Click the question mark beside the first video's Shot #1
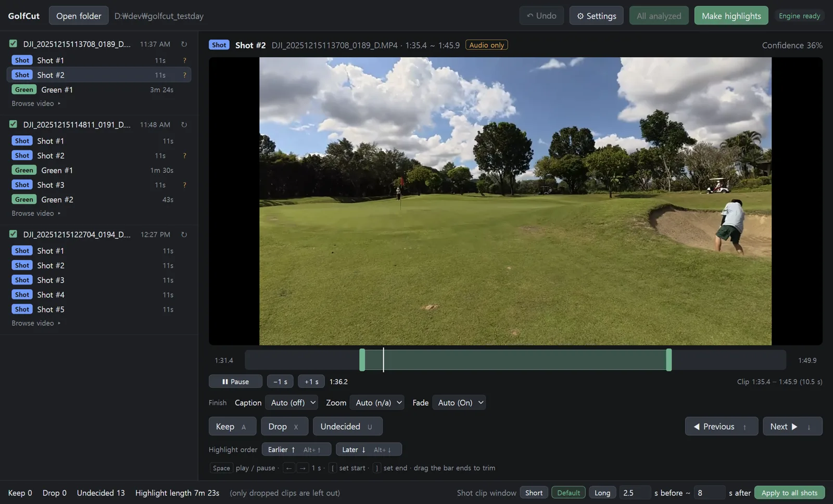 point(184,60)
